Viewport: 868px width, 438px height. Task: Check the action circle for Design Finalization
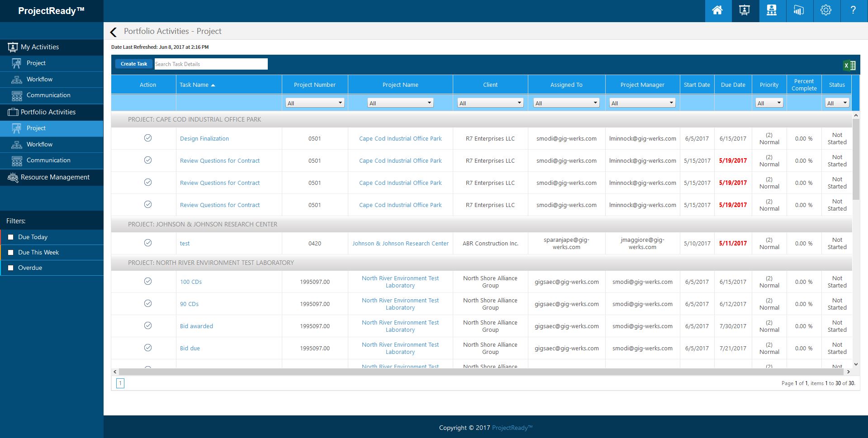click(x=148, y=138)
